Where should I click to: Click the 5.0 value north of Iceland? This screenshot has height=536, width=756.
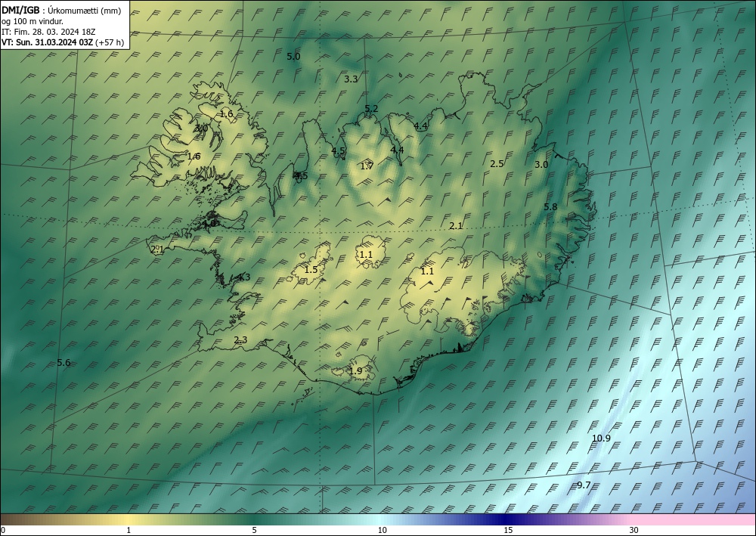tap(293, 57)
